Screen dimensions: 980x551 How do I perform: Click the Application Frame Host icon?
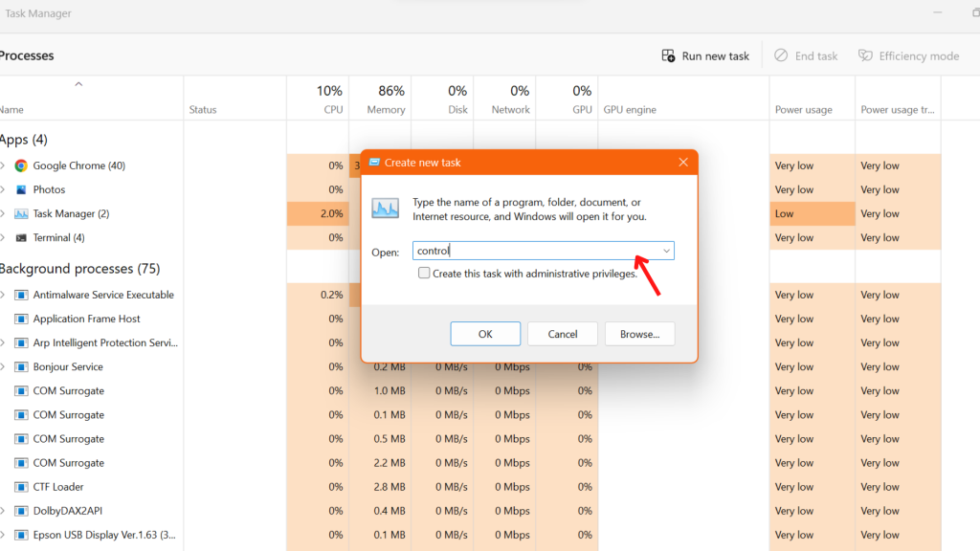coord(21,319)
